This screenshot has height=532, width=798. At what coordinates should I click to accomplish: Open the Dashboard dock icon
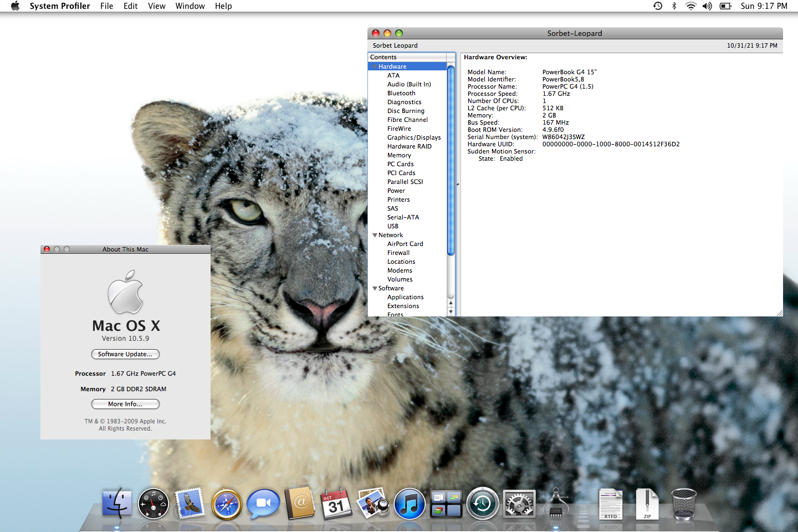(x=154, y=504)
